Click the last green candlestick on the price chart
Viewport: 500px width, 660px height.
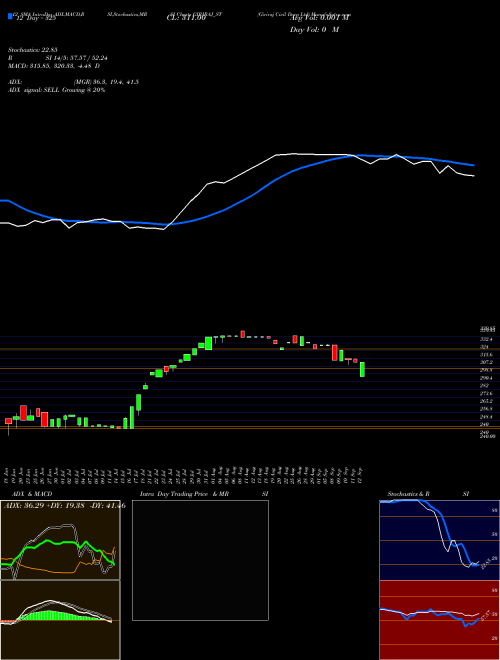pyautogui.click(x=362, y=369)
